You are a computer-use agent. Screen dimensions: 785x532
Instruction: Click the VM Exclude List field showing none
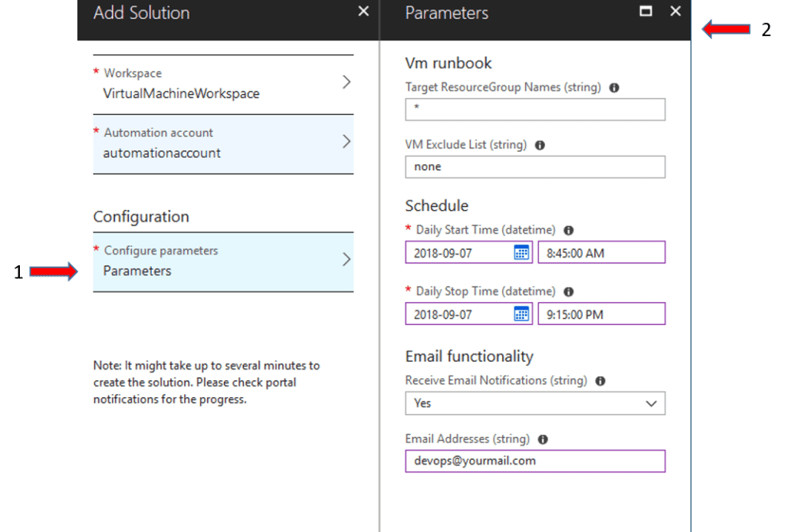tap(534, 166)
